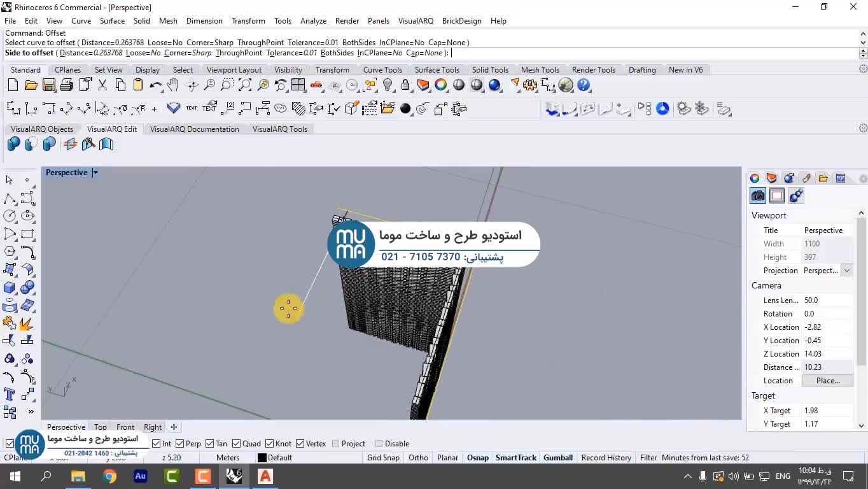Switch to the Curve Tools tab
The height and width of the screenshot is (489, 868).
pos(382,70)
